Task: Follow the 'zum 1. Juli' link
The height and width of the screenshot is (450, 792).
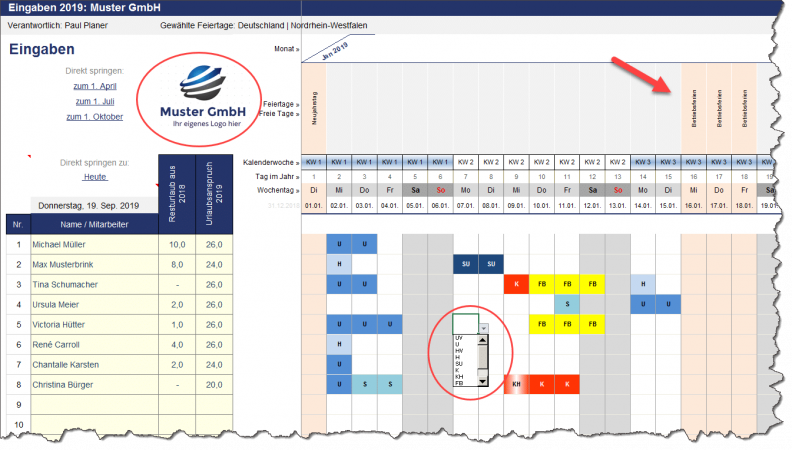Action: (94, 101)
